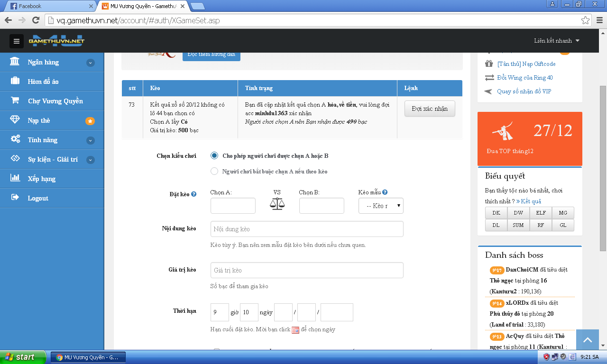Expand the Liên kết nhanh menu

[557, 41]
